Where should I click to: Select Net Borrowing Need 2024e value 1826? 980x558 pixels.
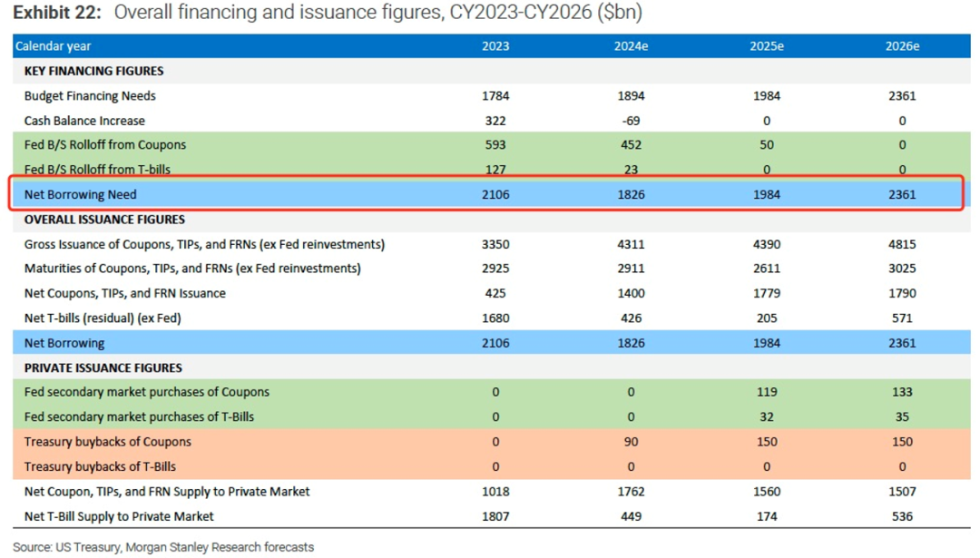pyautogui.click(x=631, y=194)
